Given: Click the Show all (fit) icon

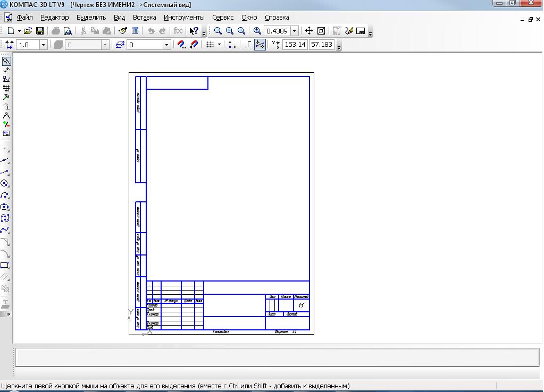Looking at the screenshot, I should [x=321, y=31].
